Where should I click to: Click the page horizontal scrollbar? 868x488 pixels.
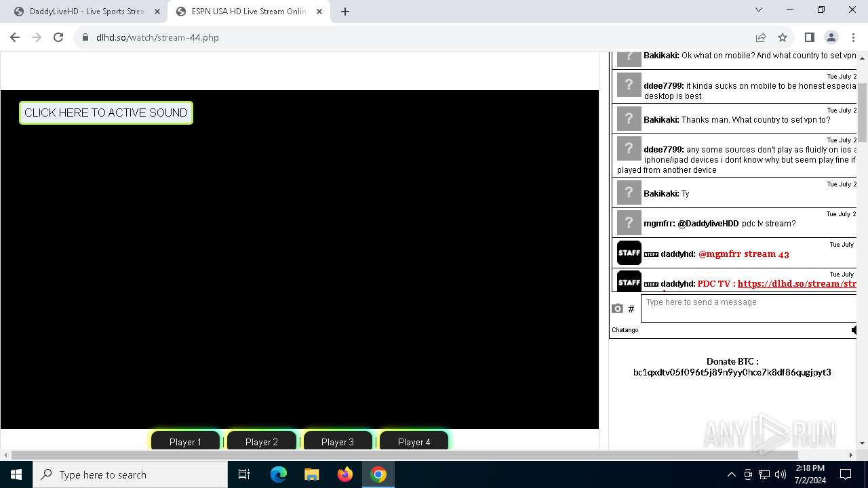point(405,455)
